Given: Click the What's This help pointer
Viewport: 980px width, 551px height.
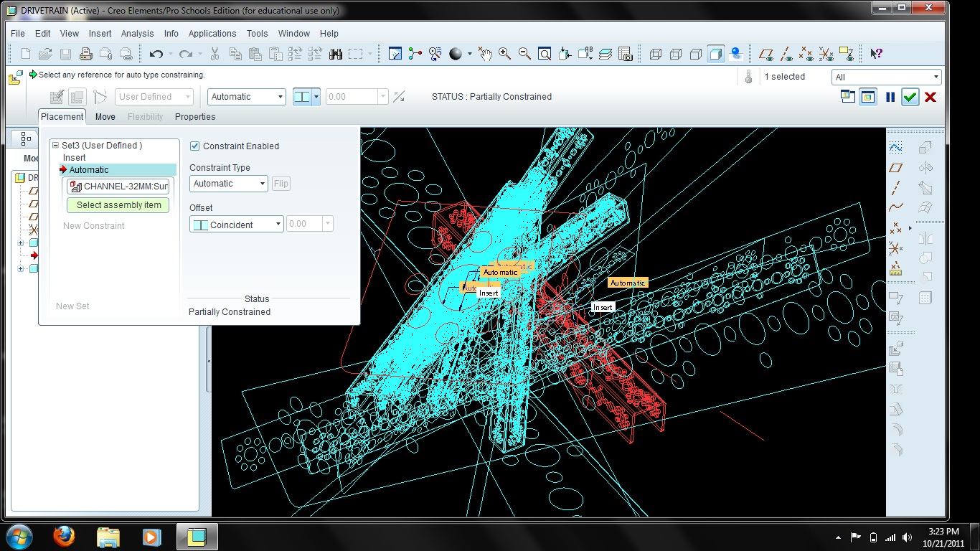Looking at the screenshot, I should 876,54.
